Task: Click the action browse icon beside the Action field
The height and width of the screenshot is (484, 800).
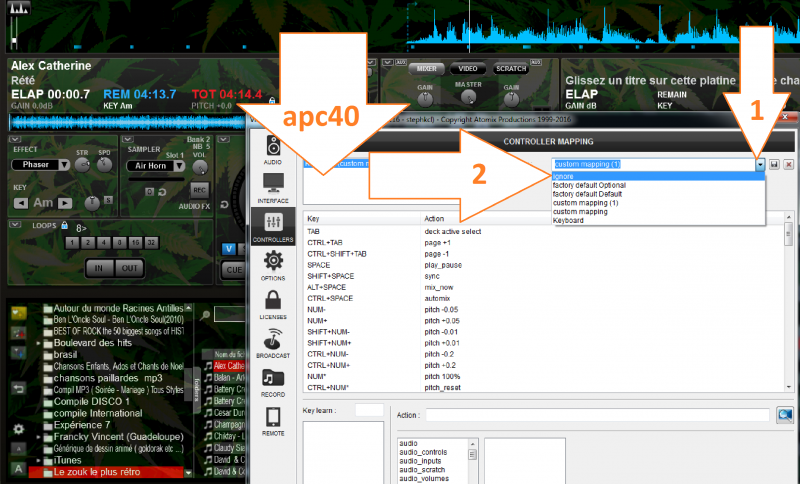Action: (x=785, y=415)
